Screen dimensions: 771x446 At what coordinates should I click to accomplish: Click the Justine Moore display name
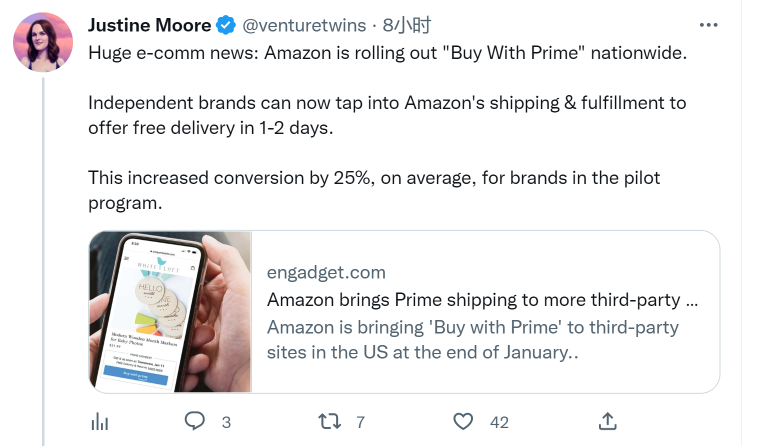(x=150, y=25)
